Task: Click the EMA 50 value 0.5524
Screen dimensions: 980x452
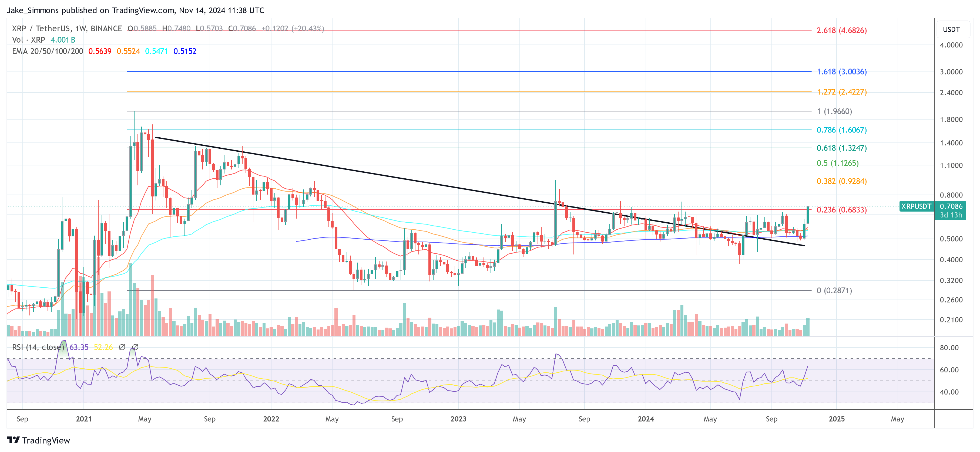Action: tap(128, 51)
